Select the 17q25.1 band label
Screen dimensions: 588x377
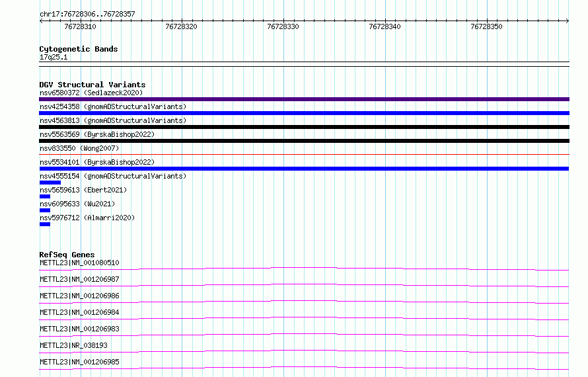click(54, 57)
